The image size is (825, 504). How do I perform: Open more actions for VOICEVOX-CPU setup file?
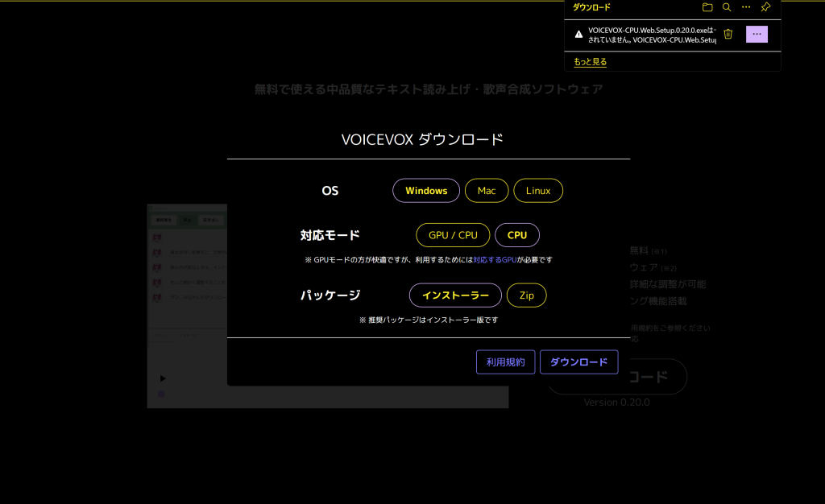[x=757, y=34]
